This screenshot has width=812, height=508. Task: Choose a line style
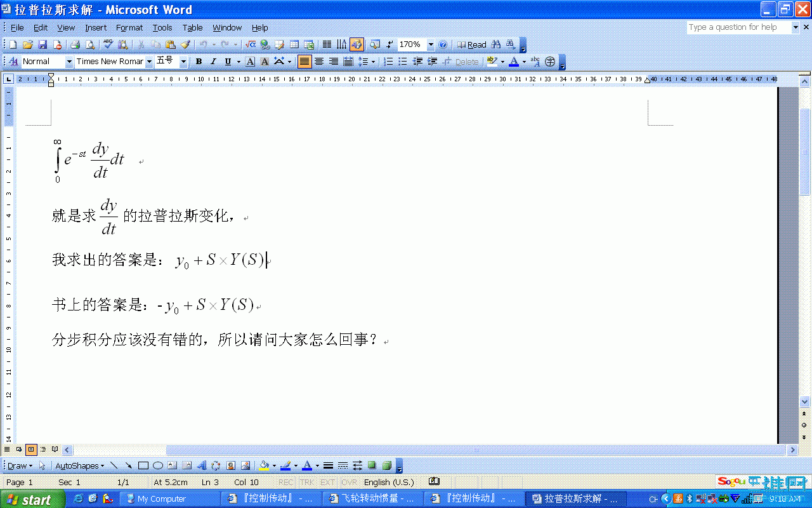(328, 465)
